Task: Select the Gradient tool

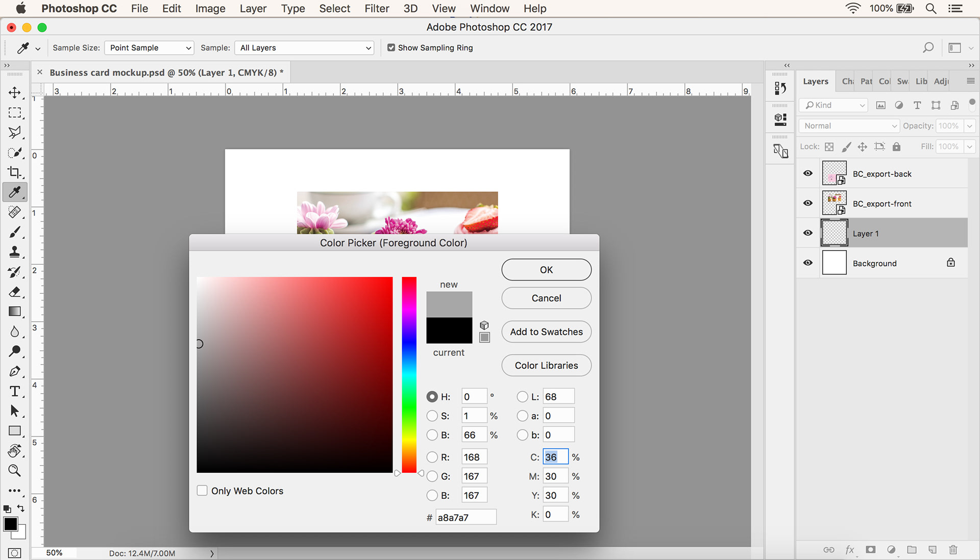Action: [x=15, y=312]
